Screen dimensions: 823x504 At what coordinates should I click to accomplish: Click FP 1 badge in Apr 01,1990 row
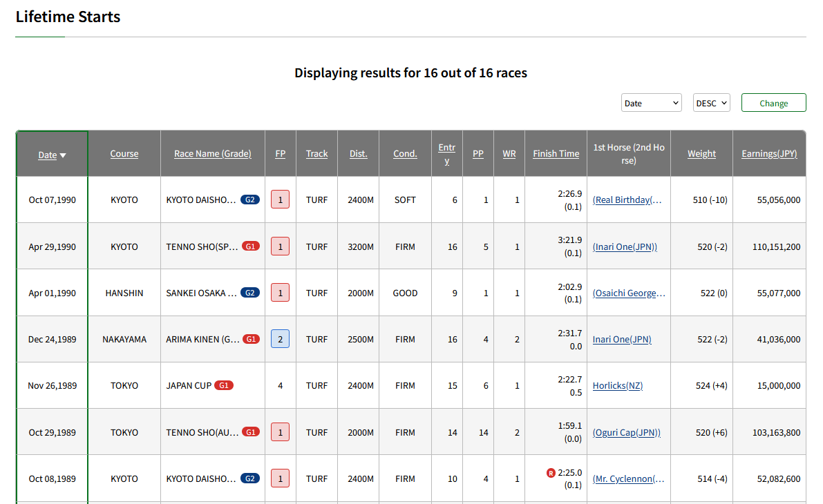[x=281, y=293]
